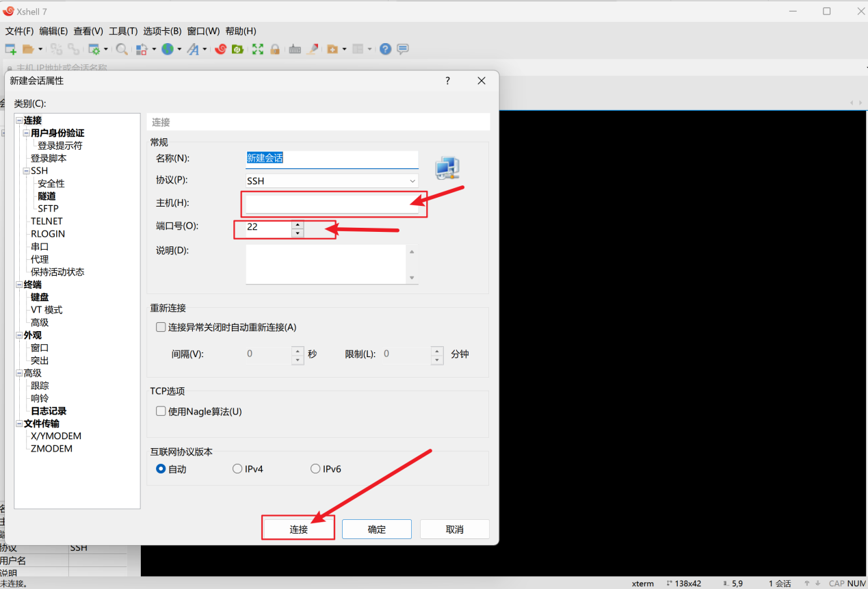Click the padlock lock icon in toolbar
The width and height of the screenshot is (868, 589).
point(275,49)
